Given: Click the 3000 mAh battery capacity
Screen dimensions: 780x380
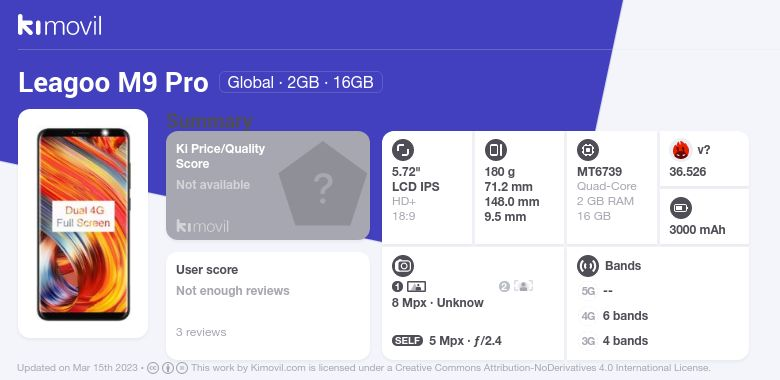Looking at the screenshot, I should pyautogui.click(x=697, y=230).
